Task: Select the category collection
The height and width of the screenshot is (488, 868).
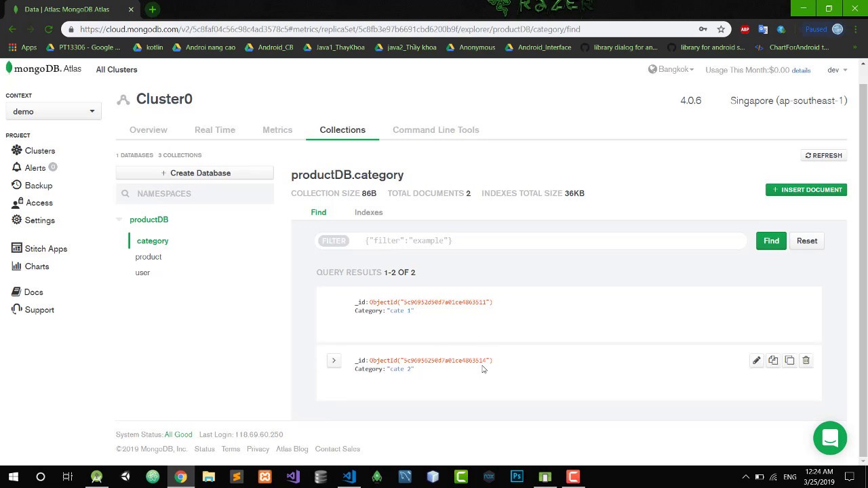Action: [x=153, y=241]
